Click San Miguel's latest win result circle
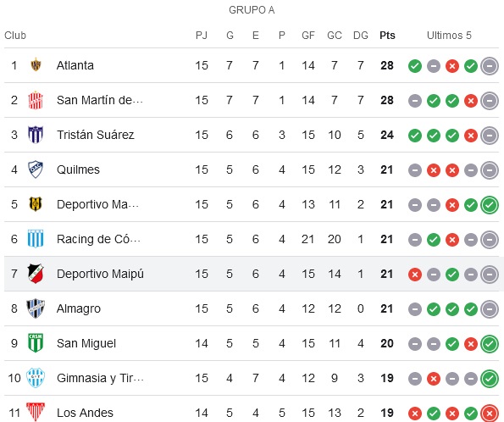 coord(490,344)
